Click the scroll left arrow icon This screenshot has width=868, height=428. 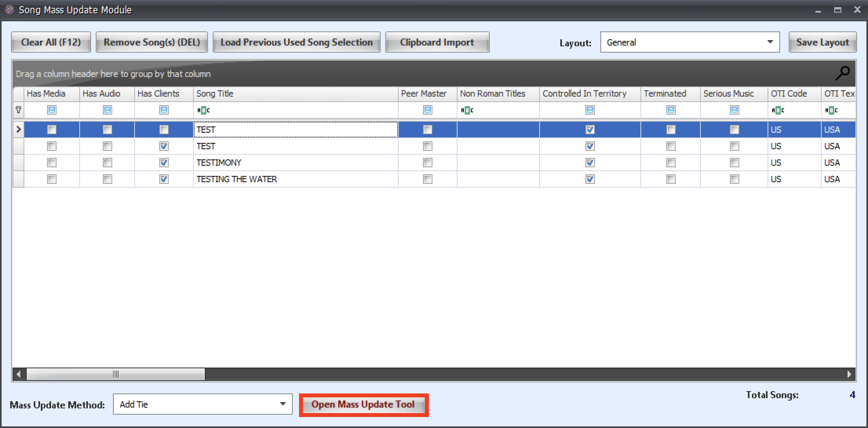click(x=18, y=374)
